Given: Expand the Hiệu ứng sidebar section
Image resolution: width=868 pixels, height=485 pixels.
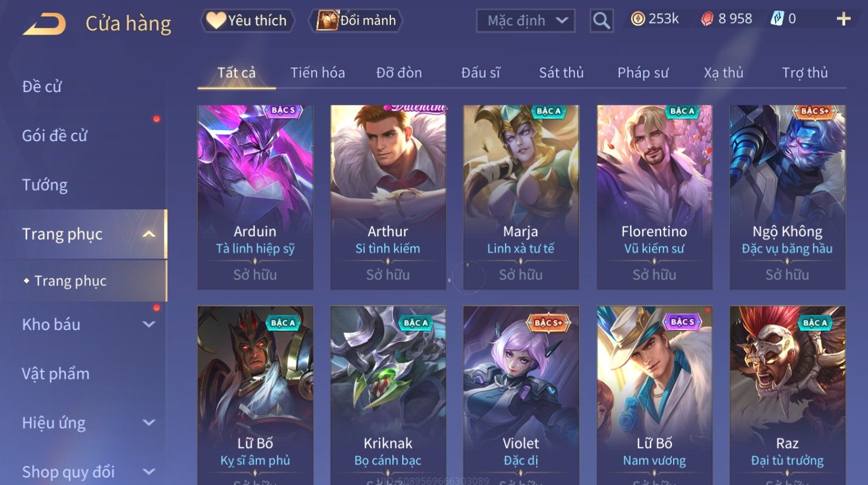Looking at the screenshot, I should [x=149, y=423].
